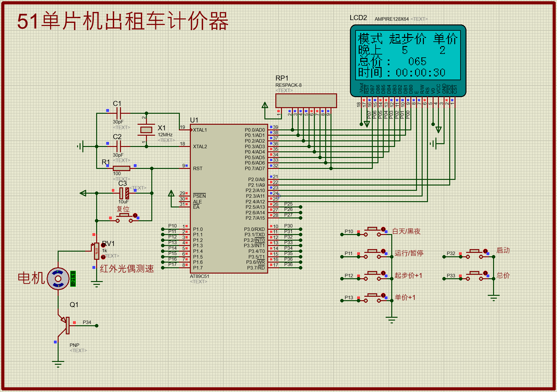Toggle the latch dot on 起步价+1 button
557x392 pixels.
[383, 273]
